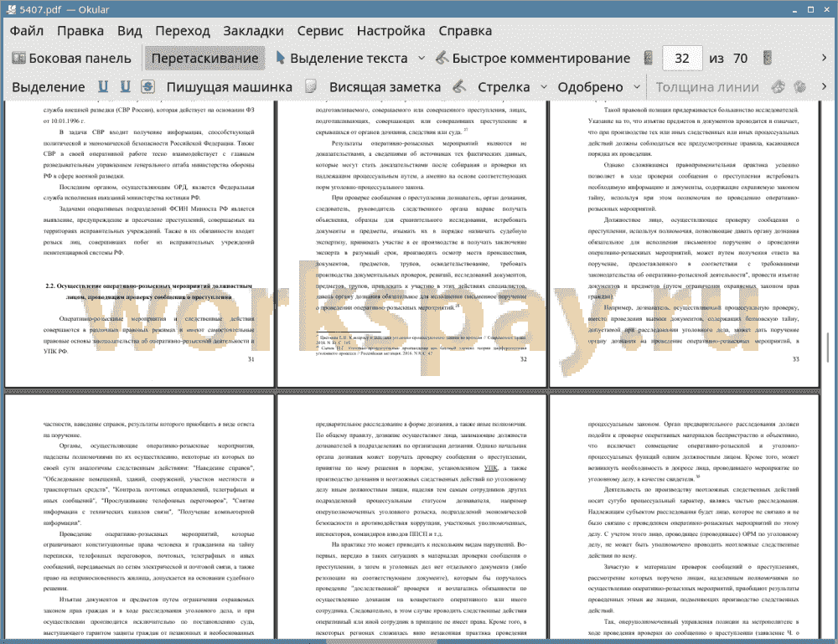The image size is (838, 644).
Task: Open the Толщина линии line width option
Action: click(707, 87)
